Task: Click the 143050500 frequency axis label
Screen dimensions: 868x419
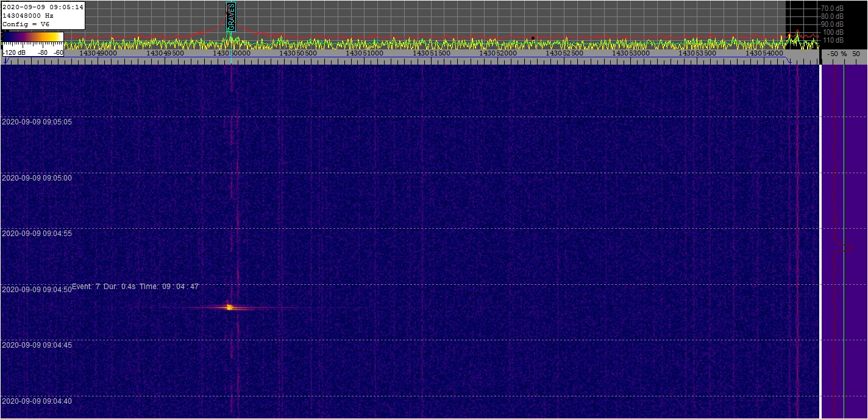Action: pos(298,53)
